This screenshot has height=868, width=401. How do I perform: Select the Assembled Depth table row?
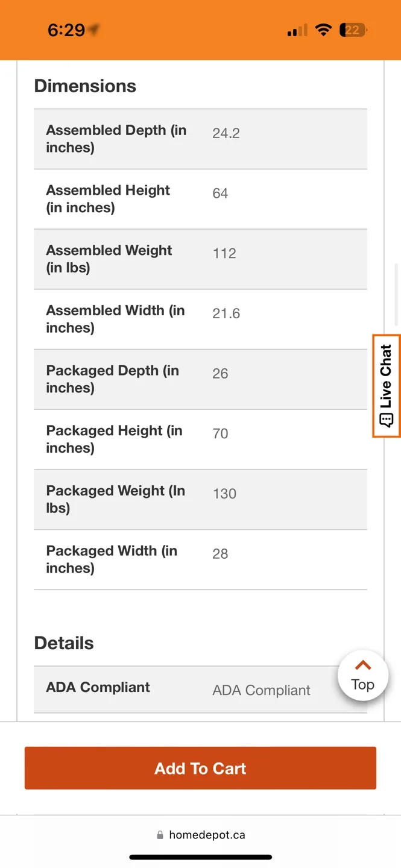200,139
